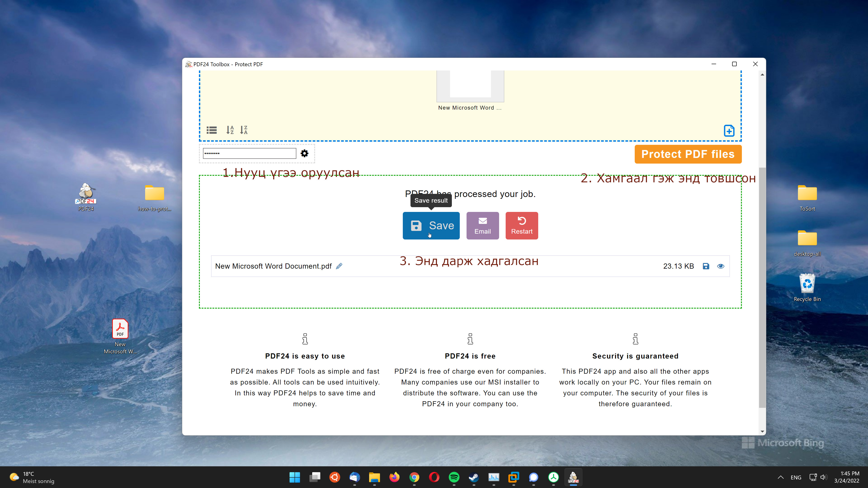Maximize the PDF24 Toolbox window

[x=734, y=64]
